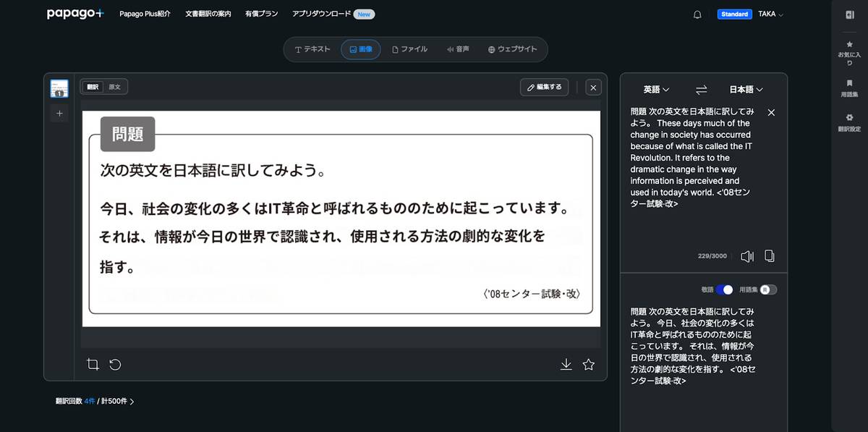Download the translated image

click(566, 364)
